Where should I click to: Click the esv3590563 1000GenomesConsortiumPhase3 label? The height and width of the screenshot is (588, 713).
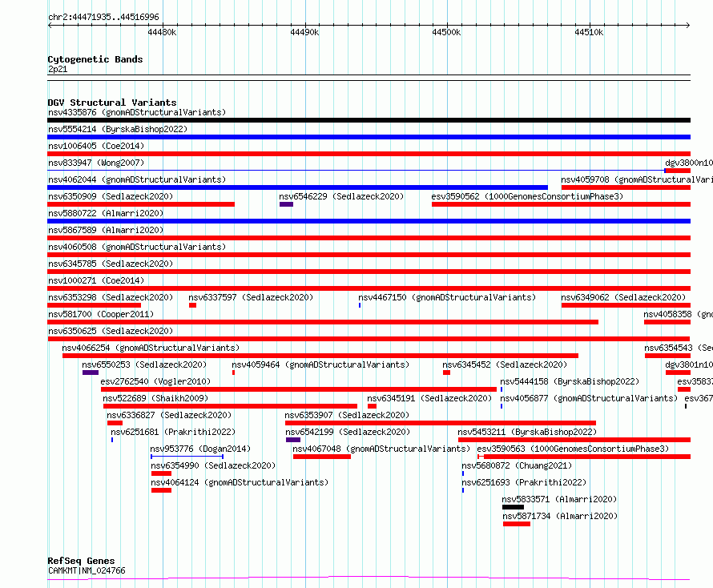tap(573, 449)
